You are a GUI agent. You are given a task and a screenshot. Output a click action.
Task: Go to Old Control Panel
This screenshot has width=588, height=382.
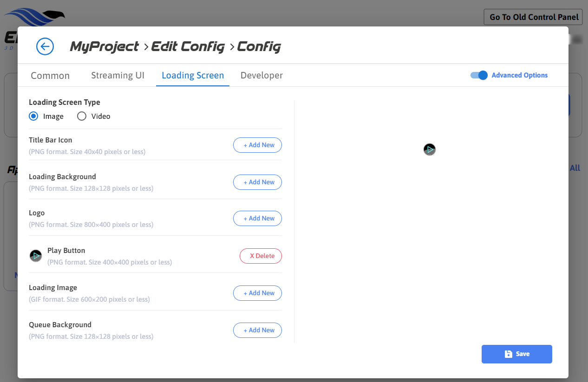pos(533,17)
